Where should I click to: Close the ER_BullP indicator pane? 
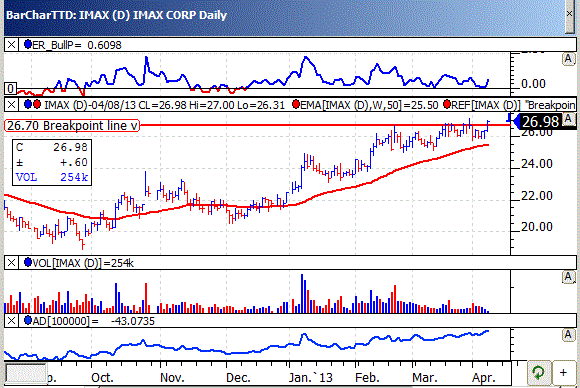(11, 45)
